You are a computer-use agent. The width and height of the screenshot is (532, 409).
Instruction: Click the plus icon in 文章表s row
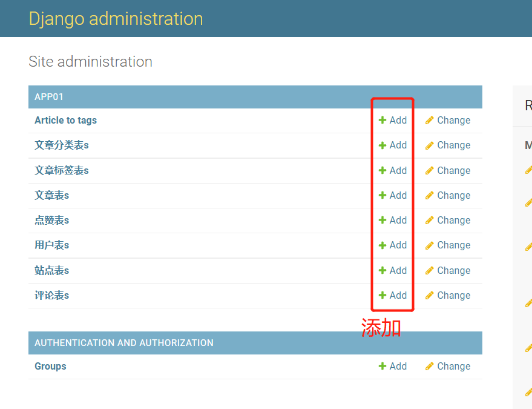[383, 195]
